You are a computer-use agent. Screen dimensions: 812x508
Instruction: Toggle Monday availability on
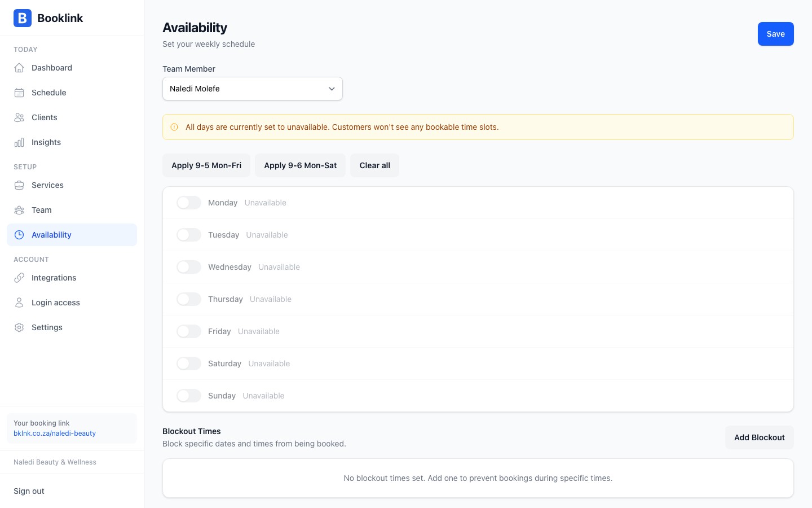pos(189,203)
